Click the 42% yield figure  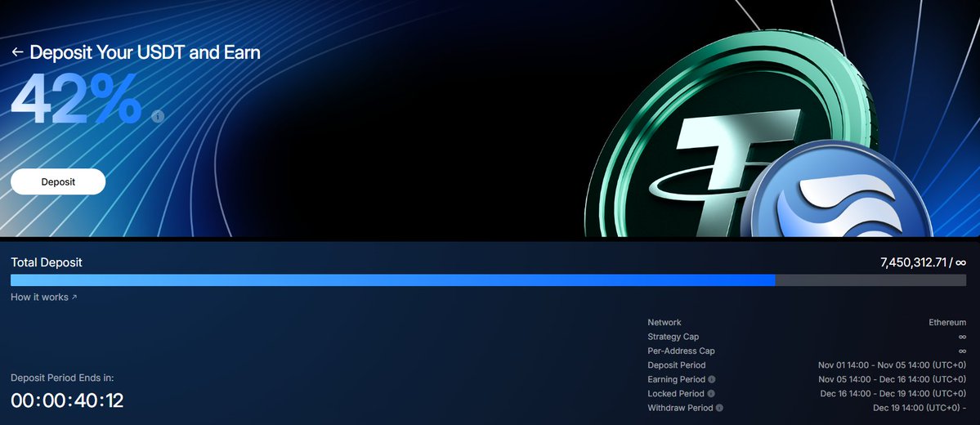(76, 100)
